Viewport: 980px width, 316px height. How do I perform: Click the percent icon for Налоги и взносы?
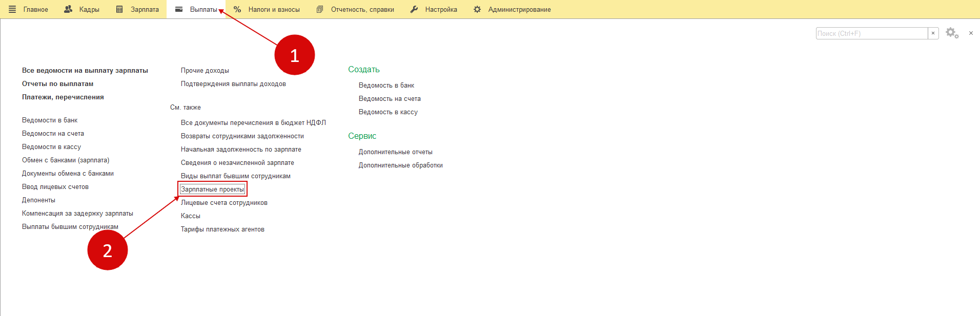pos(237,9)
